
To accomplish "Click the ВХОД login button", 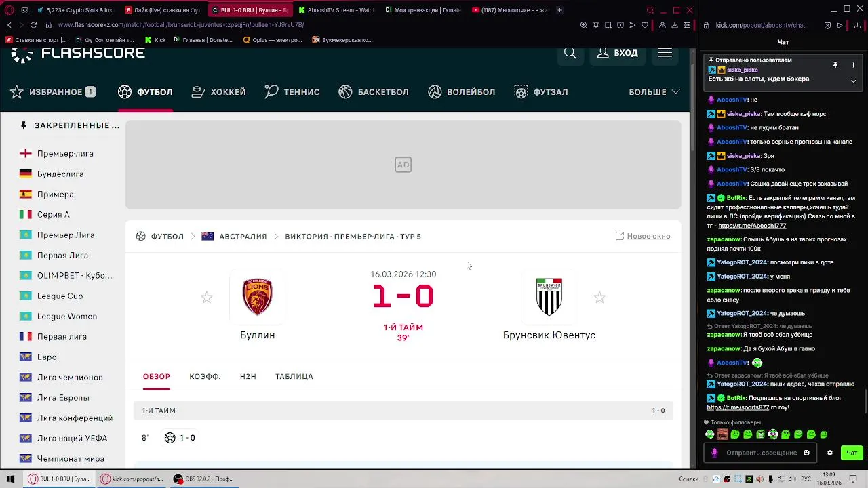I will (x=618, y=53).
